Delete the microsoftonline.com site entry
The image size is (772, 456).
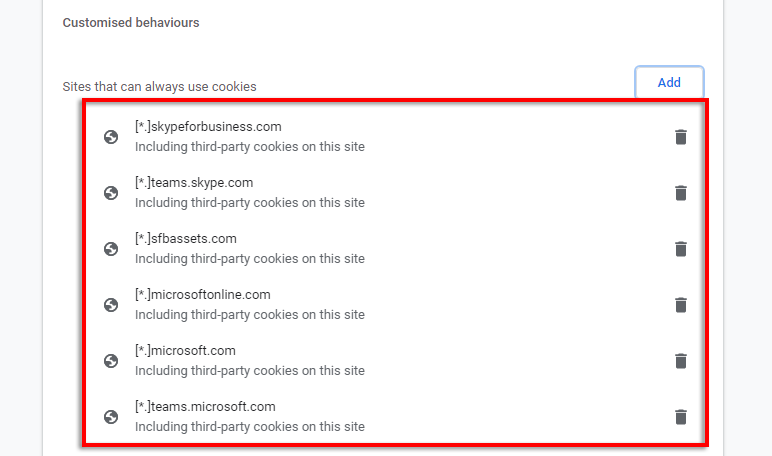[681, 305]
